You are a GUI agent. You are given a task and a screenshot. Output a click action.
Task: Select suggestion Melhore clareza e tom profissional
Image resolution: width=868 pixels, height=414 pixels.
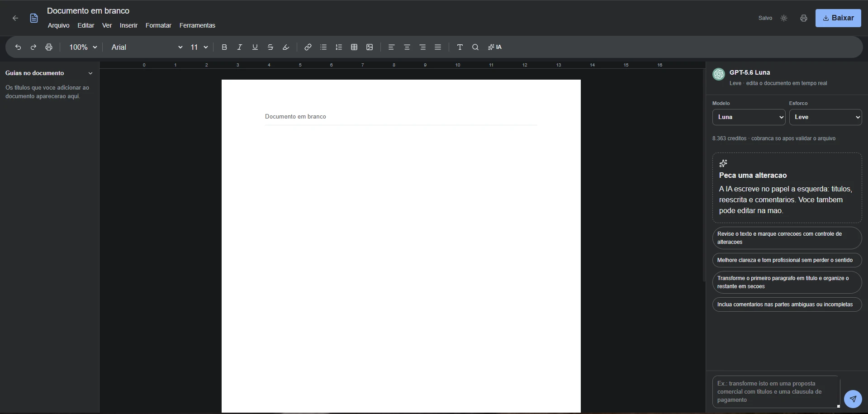pyautogui.click(x=787, y=260)
